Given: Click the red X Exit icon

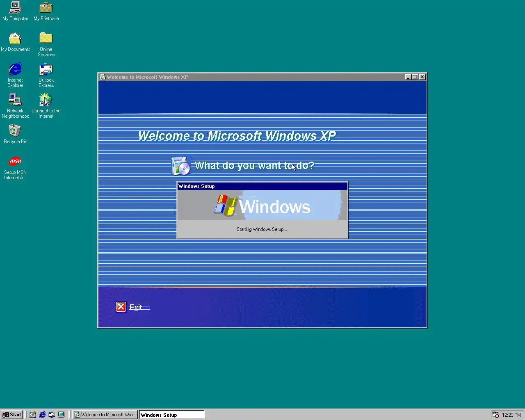Looking at the screenshot, I should point(121,307).
